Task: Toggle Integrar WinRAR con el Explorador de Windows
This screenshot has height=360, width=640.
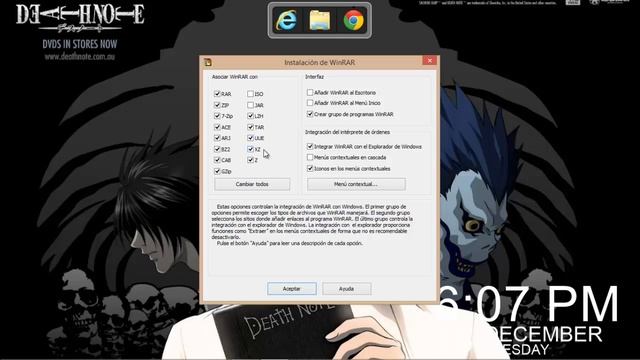Action: click(310, 146)
